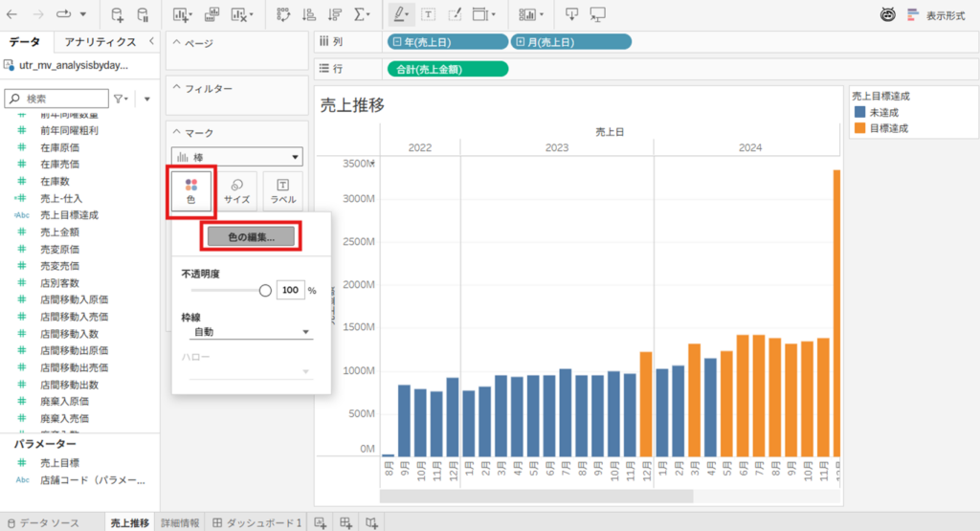Viewport: 980px width, 531px height.
Task: Click the Presentation mode icon
Action: (x=597, y=14)
